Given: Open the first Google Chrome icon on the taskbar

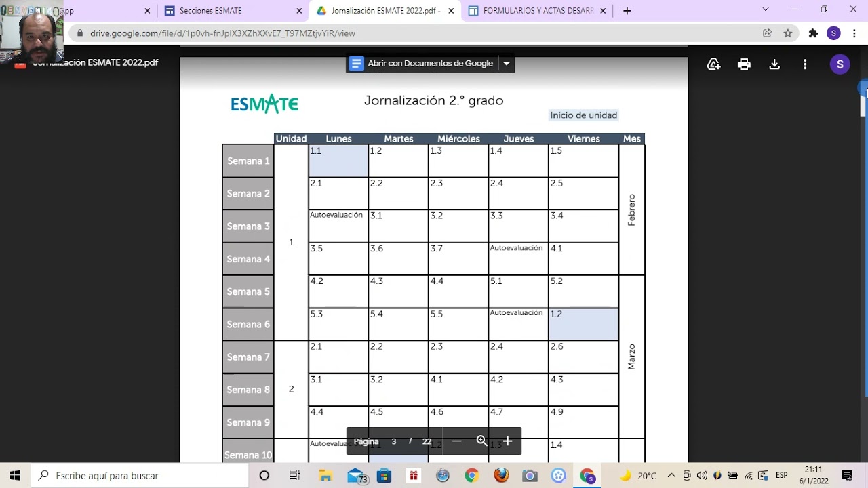Looking at the screenshot, I should (472, 476).
